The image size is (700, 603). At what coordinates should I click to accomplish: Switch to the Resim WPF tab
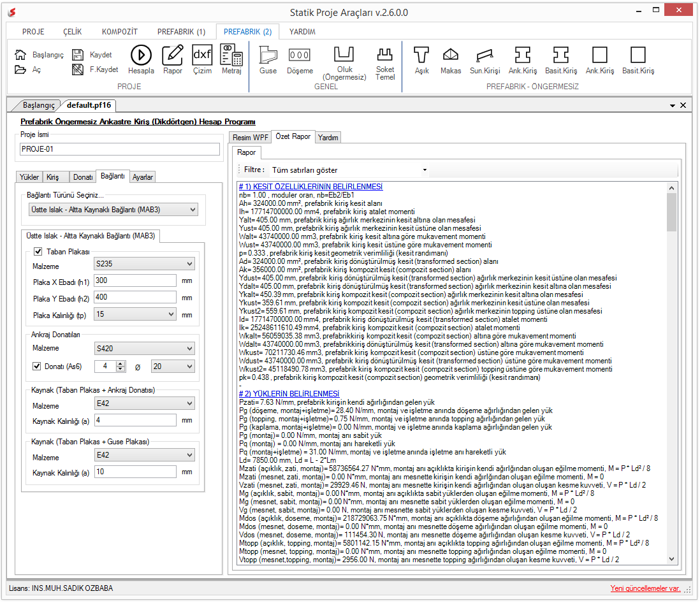point(250,138)
